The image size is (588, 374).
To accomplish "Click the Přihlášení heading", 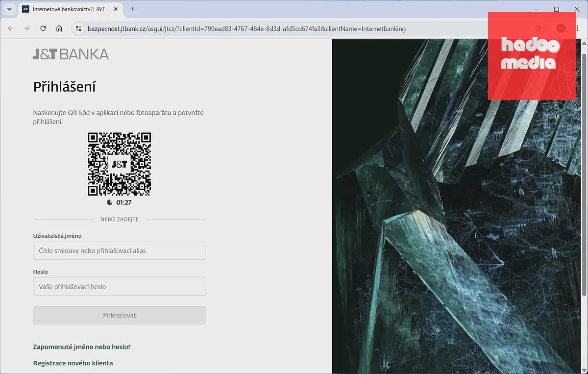I will (64, 87).
